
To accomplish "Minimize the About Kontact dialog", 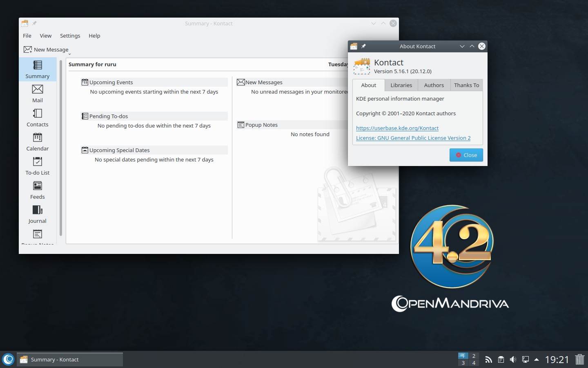I will tap(462, 46).
